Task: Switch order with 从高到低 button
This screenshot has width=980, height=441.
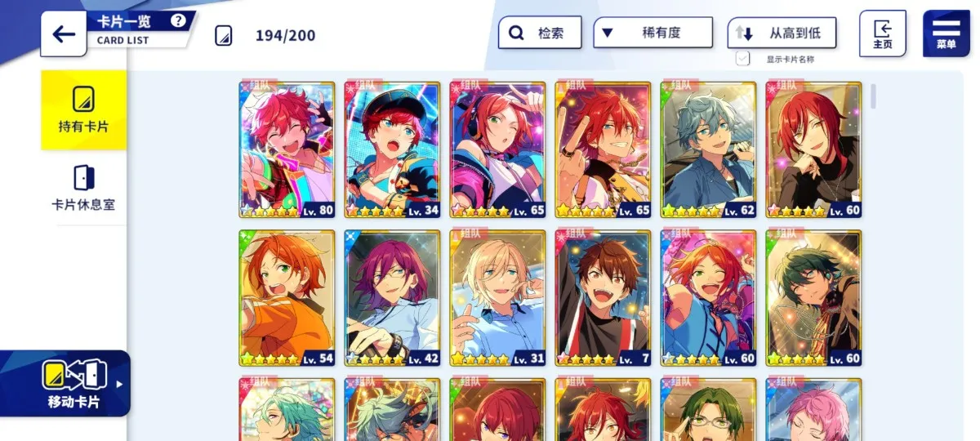Action: [x=782, y=33]
